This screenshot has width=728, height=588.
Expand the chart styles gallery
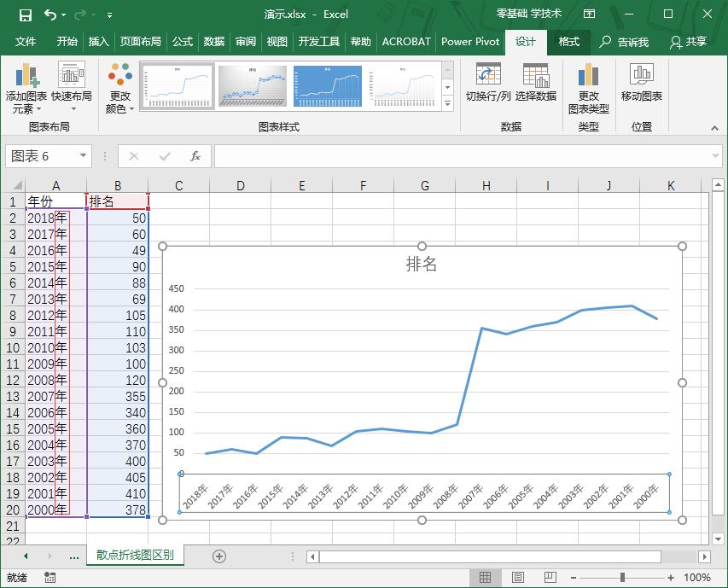coord(447,103)
